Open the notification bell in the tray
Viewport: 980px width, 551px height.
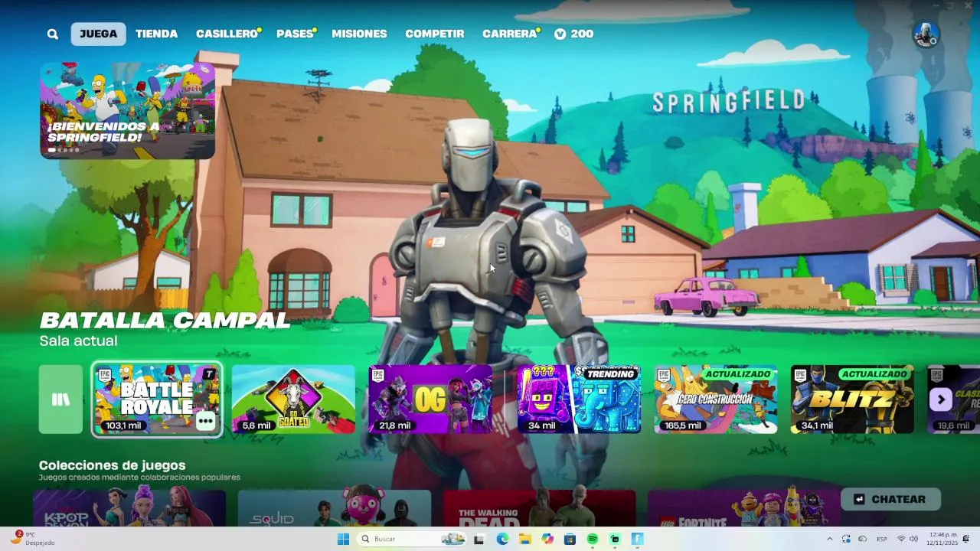[965, 539]
